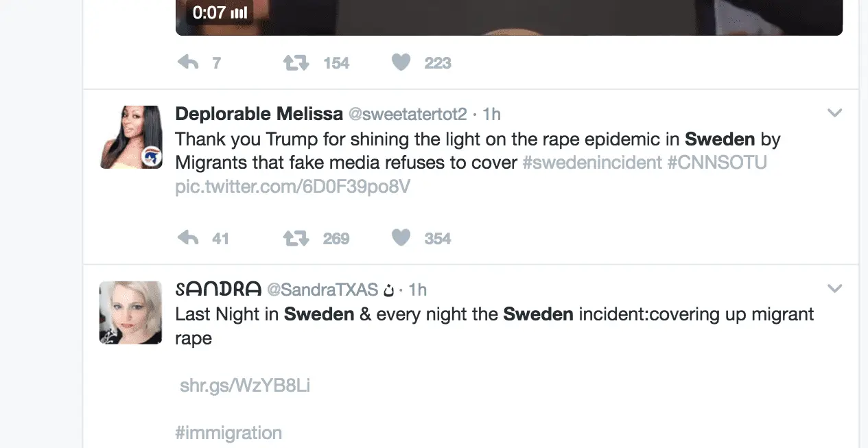Open Deplorable Melissa's profile picture
The width and height of the screenshot is (868, 448).
[131, 137]
